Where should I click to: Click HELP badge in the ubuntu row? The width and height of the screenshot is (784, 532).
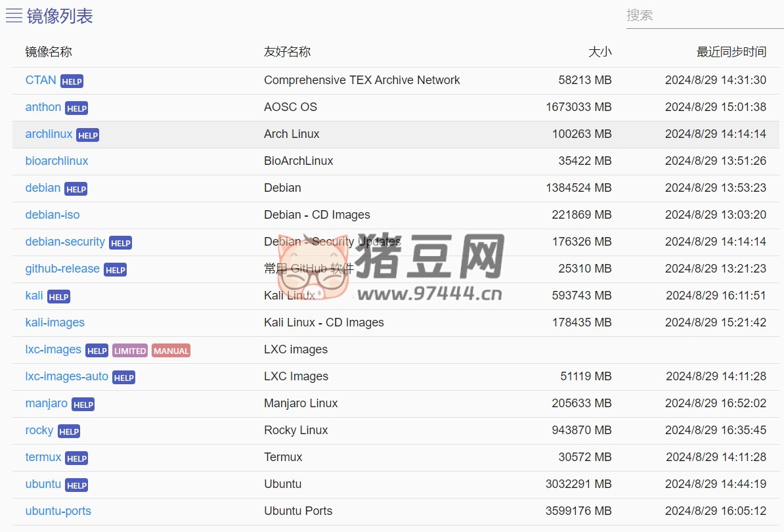tap(77, 487)
